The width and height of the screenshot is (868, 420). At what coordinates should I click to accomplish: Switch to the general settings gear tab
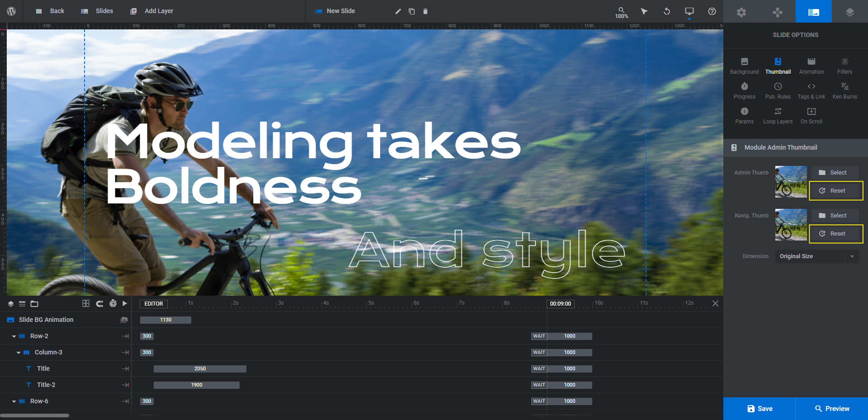741,12
